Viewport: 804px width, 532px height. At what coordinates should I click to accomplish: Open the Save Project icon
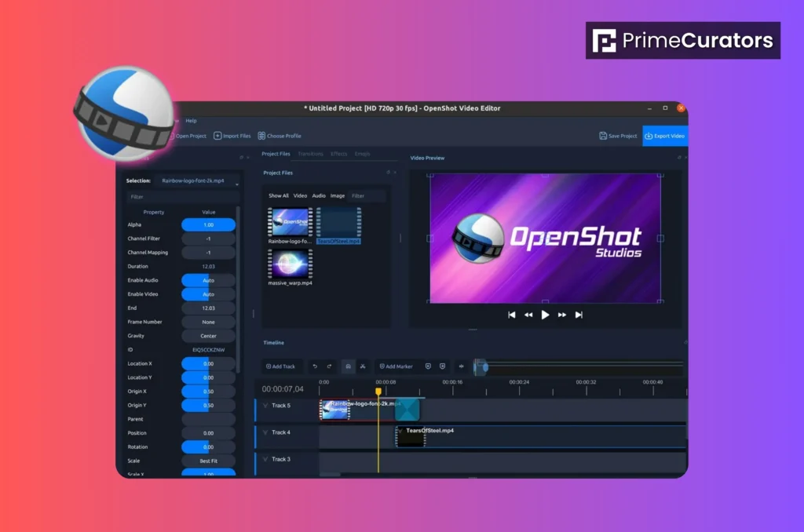coord(617,135)
